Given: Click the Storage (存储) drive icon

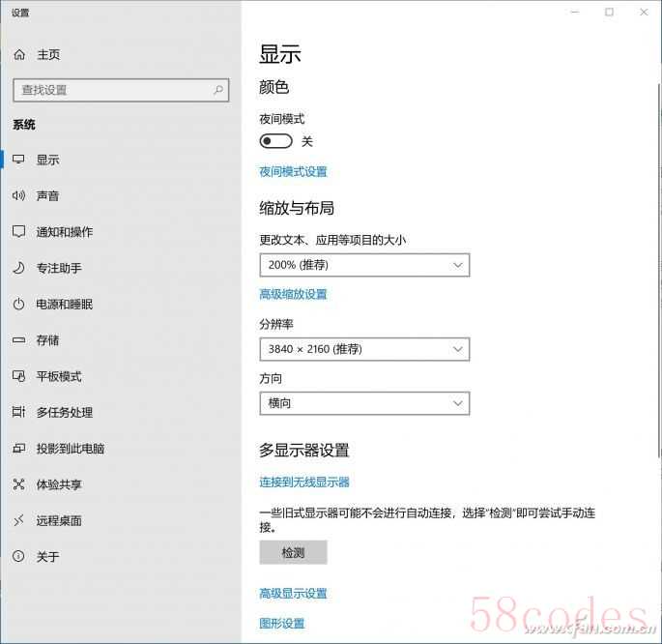Looking at the screenshot, I should (18, 340).
